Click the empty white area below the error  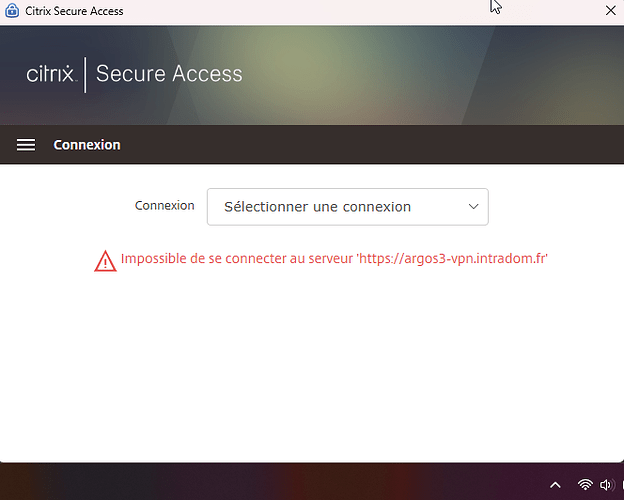coord(312,366)
